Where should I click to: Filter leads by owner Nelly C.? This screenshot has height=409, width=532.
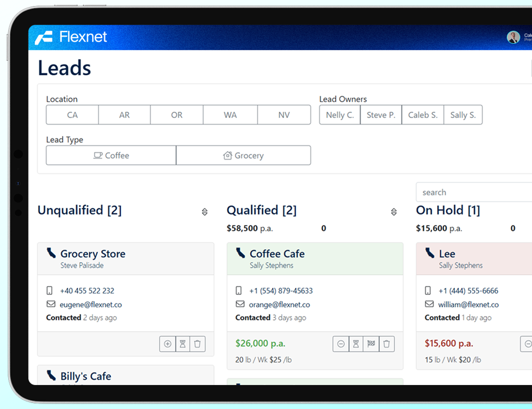pyautogui.click(x=340, y=115)
